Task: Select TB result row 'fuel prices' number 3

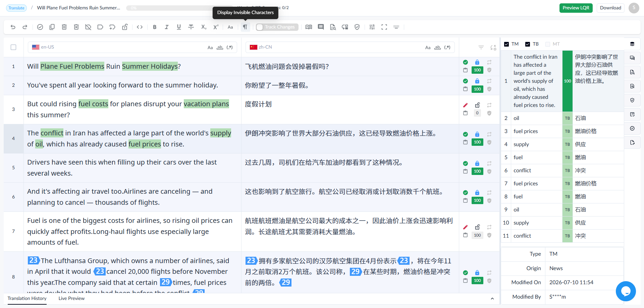Action: coord(562,131)
